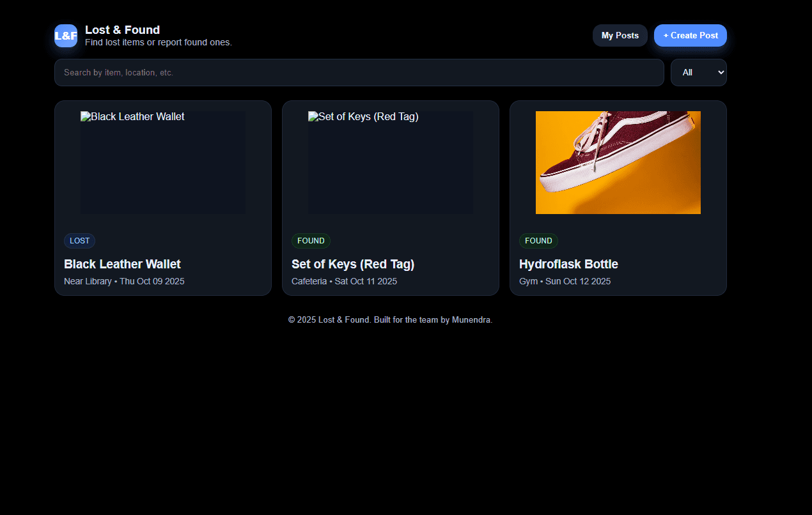Click the Near Library location text
Screen dimensions: 812x515
pyautogui.click(x=88, y=281)
